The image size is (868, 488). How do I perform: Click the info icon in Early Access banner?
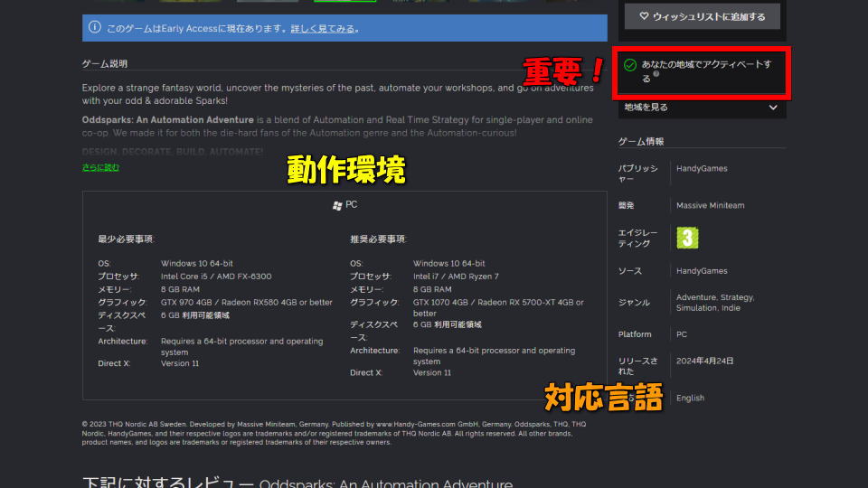tap(95, 27)
